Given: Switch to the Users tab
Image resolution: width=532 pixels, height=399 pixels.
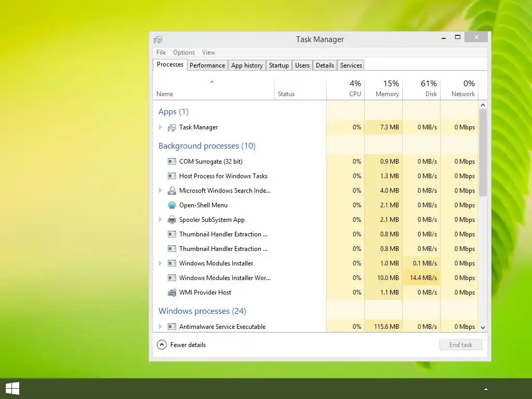Looking at the screenshot, I should click(x=302, y=65).
